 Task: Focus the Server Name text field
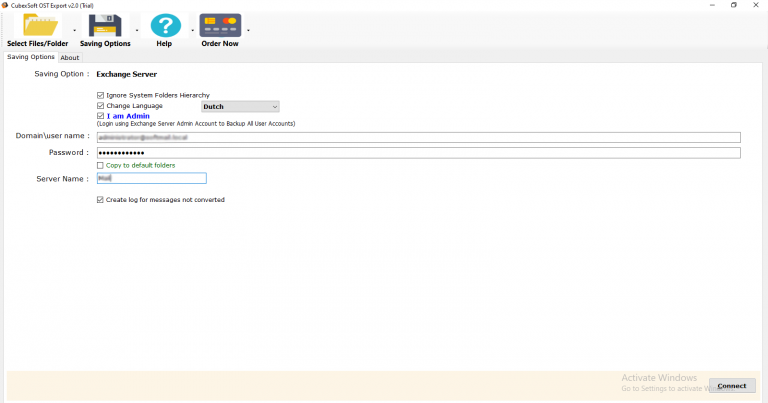click(x=151, y=179)
